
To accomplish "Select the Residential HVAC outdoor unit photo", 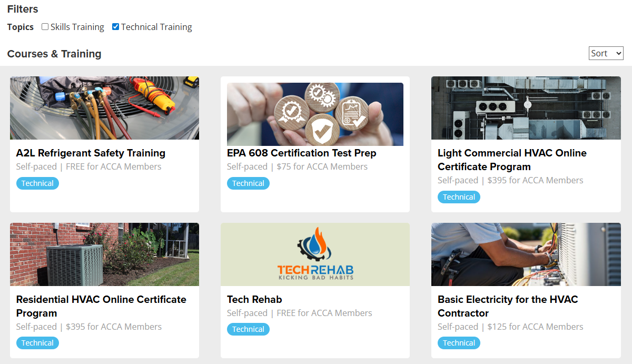I will 104,254.
